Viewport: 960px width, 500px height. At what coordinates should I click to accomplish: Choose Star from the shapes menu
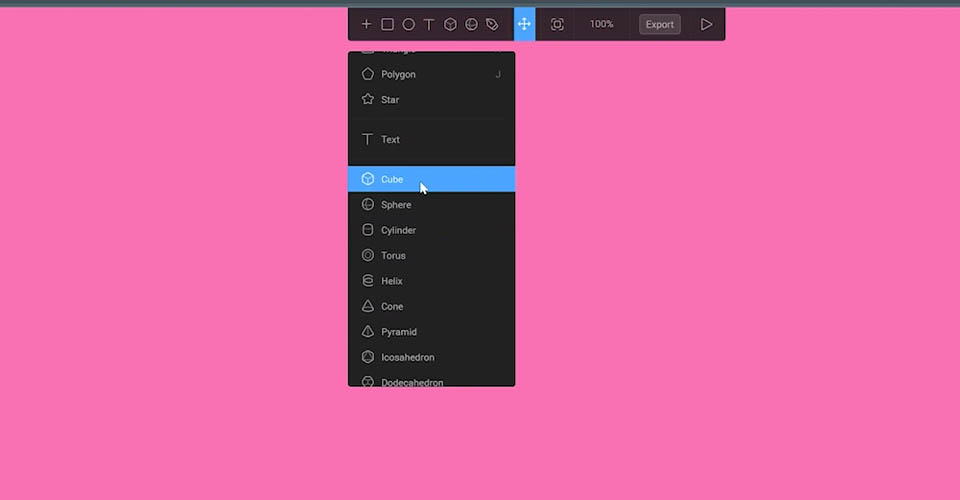(x=432, y=100)
